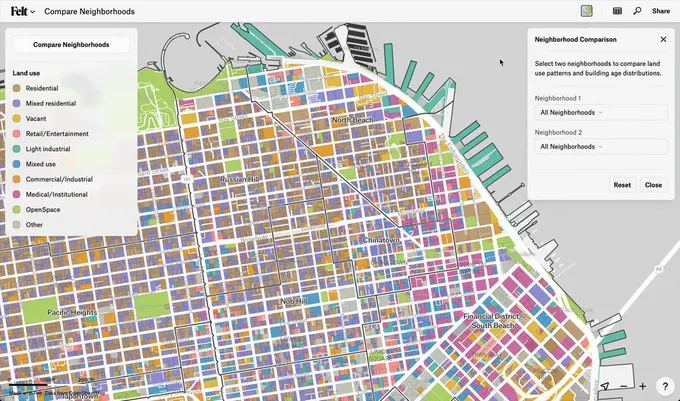Click the Financial District/South Beach map label
The width and height of the screenshot is (680, 401).
(x=493, y=321)
